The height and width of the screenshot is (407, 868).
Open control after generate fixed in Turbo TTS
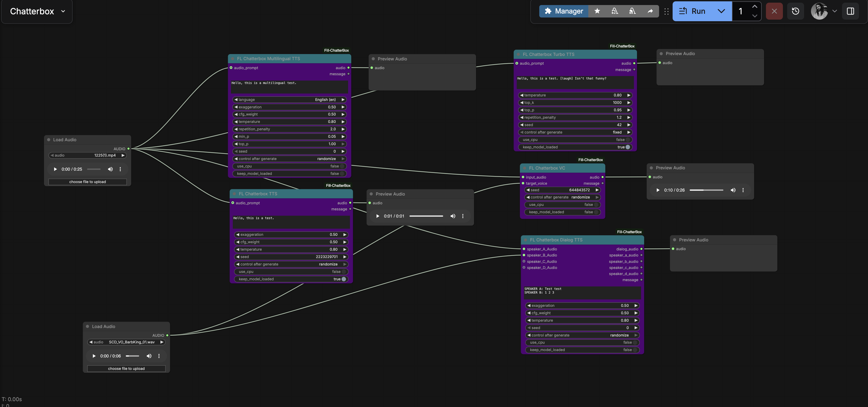(x=575, y=132)
